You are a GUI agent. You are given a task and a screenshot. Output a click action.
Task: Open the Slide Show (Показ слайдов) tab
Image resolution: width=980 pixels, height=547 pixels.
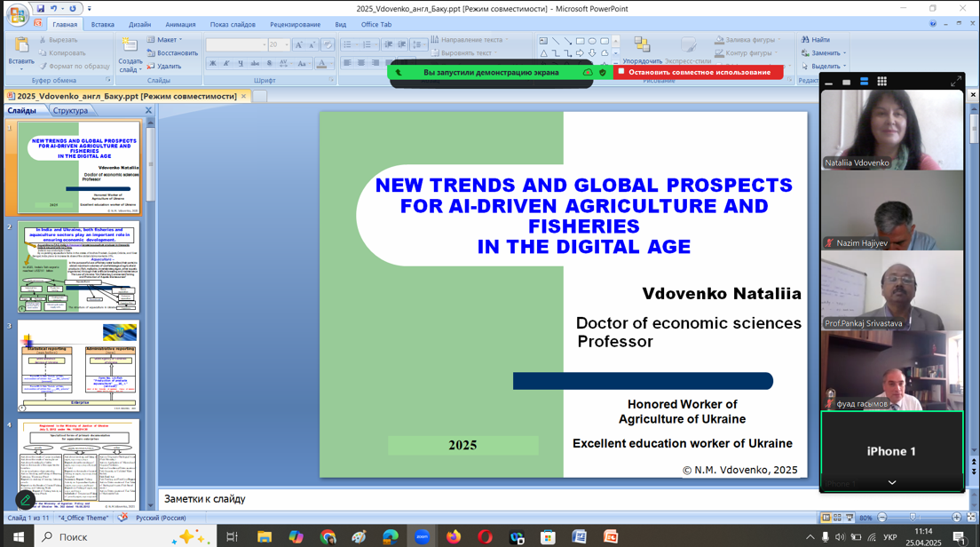coord(232,25)
